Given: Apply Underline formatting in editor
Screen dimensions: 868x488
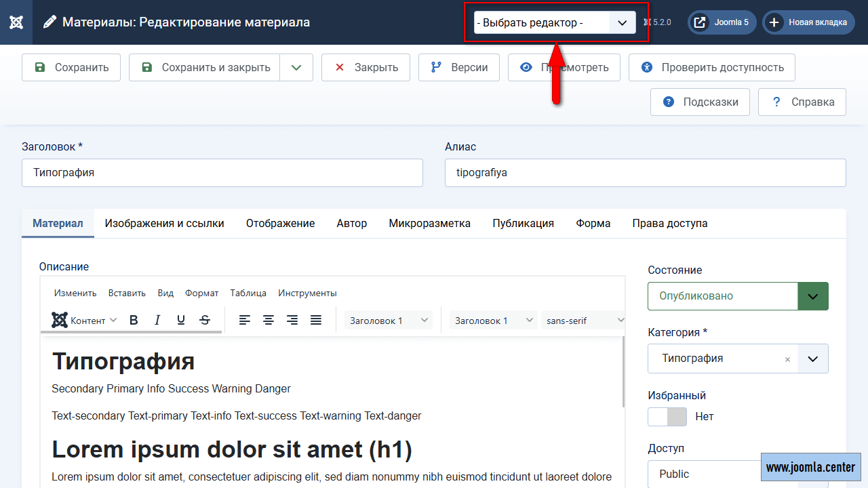Looking at the screenshot, I should click(x=181, y=321).
